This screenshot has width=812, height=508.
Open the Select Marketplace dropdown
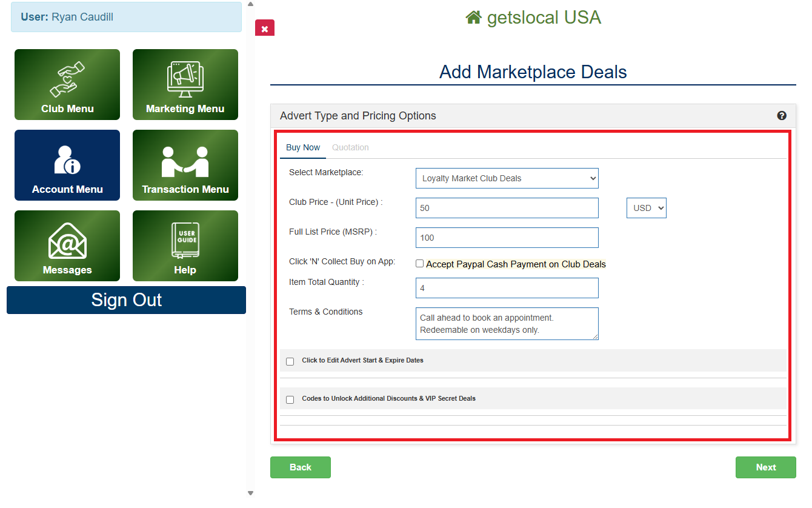[x=507, y=178]
